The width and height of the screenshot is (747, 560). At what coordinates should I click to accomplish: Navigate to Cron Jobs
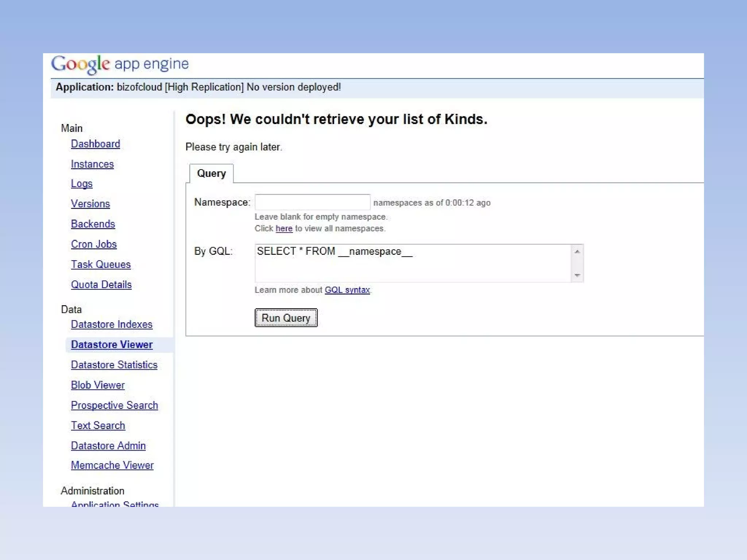[x=94, y=244]
